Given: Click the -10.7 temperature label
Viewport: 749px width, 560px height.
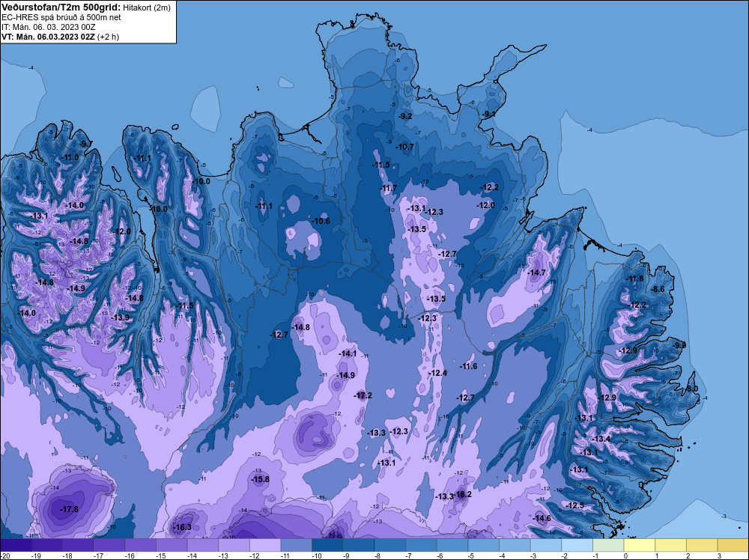Looking at the screenshot, I should [404, 147].
